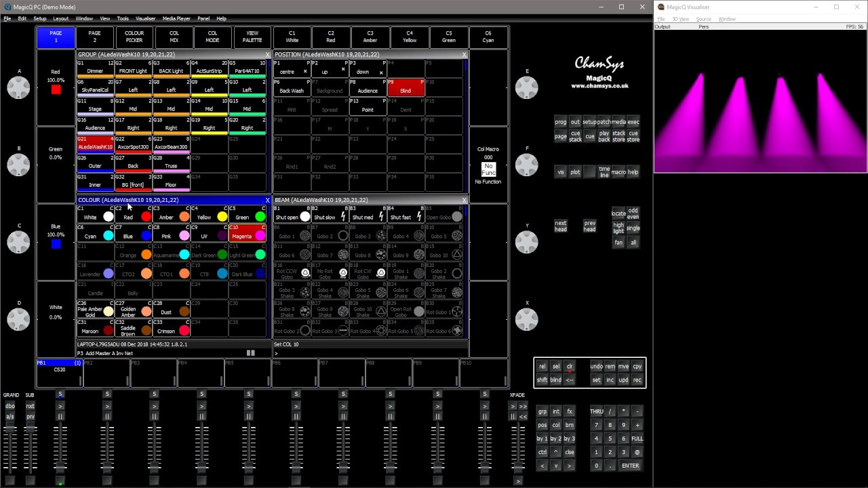The image size is (868, 488).
Task: Pick the Crimson colour palette
Action: point(172,327)
